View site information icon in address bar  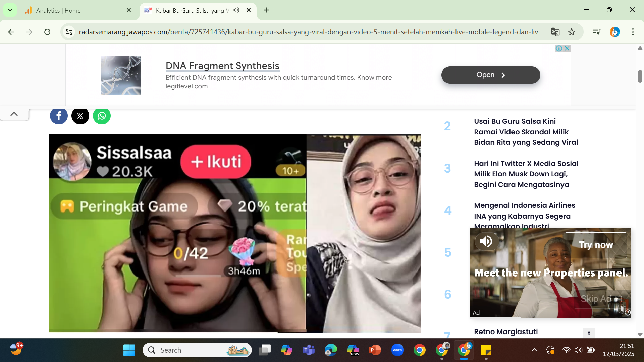coord(69,32)
